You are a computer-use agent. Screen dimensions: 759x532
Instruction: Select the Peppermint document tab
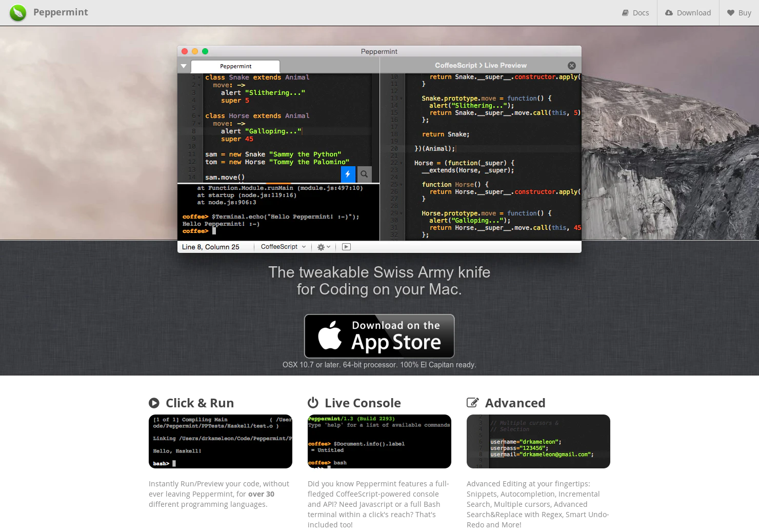point(235,66)
